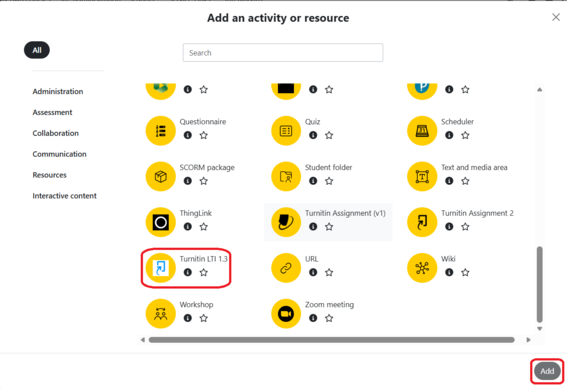
Task: Star the Turnitin LTI 1.3 activity
Action: [204, 272]
